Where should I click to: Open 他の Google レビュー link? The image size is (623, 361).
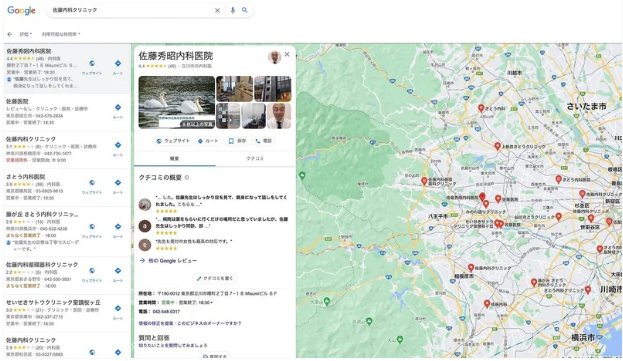point(172,261)
